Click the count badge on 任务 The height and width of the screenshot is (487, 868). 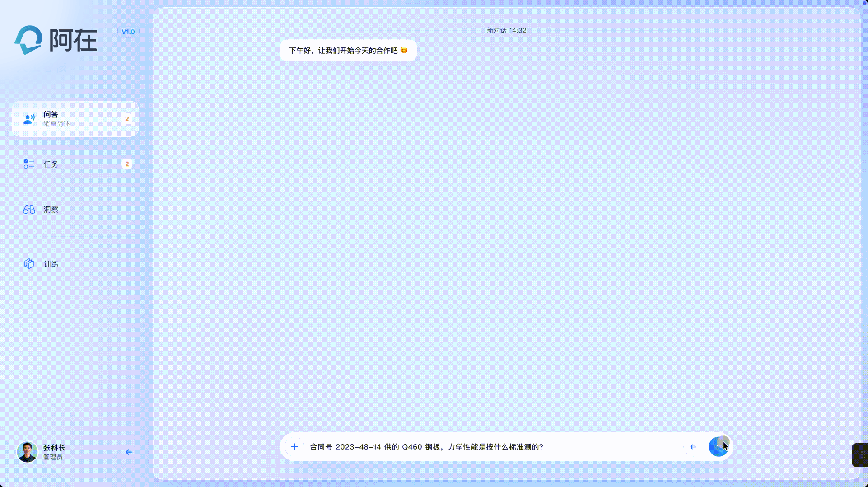[x=127, y=164]
